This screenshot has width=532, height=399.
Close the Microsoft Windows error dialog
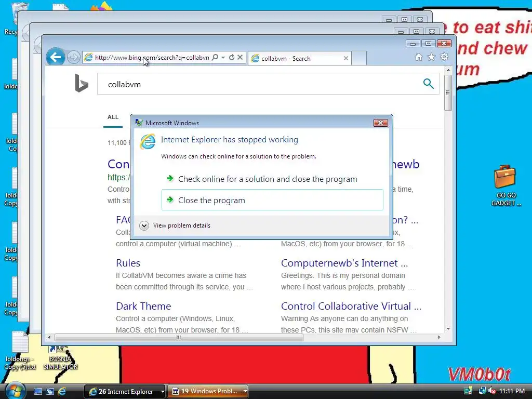pos(380,123)
